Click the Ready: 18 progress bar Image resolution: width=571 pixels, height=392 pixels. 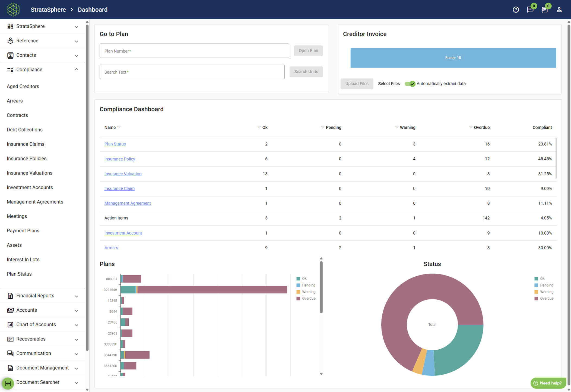coord(453,58)
